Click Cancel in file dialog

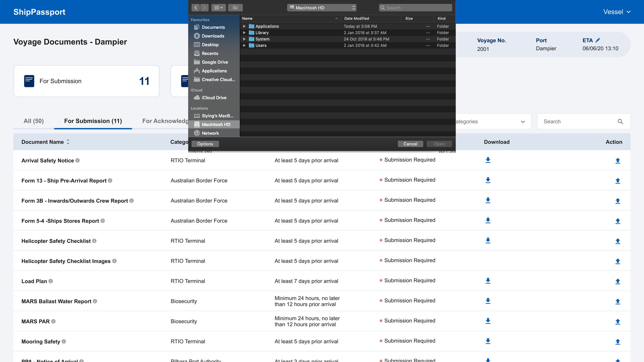click(x=410, y=144)
